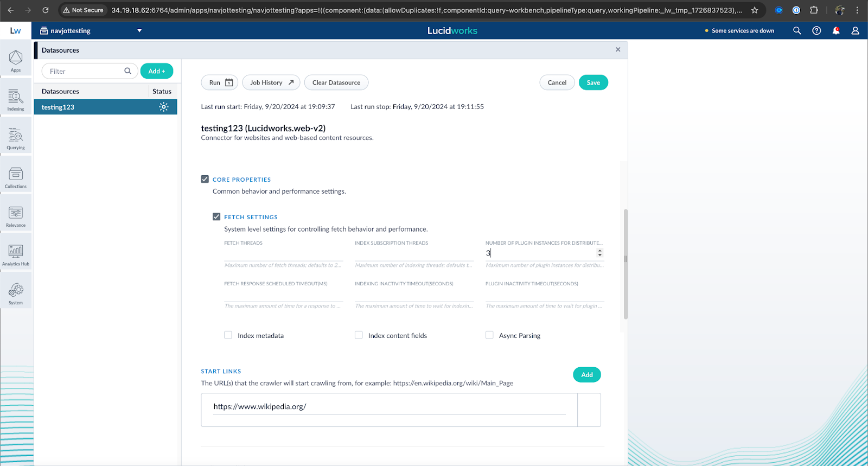Click the Job History external arrow icon
The width and height of the screenshot is (868, 466).
291,82
